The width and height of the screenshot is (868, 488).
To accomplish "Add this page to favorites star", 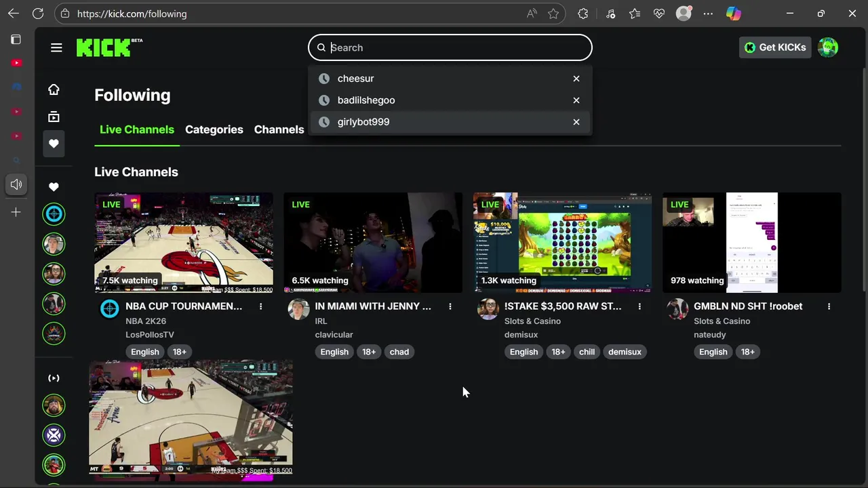I will coord(553,14).
